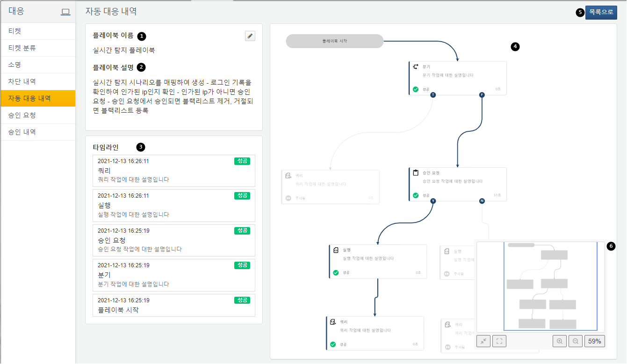This screenshot has width=627, height=364.
Task: Click the greyed query icon in the skipped left 쿼리 node
Action: (288, 176)
